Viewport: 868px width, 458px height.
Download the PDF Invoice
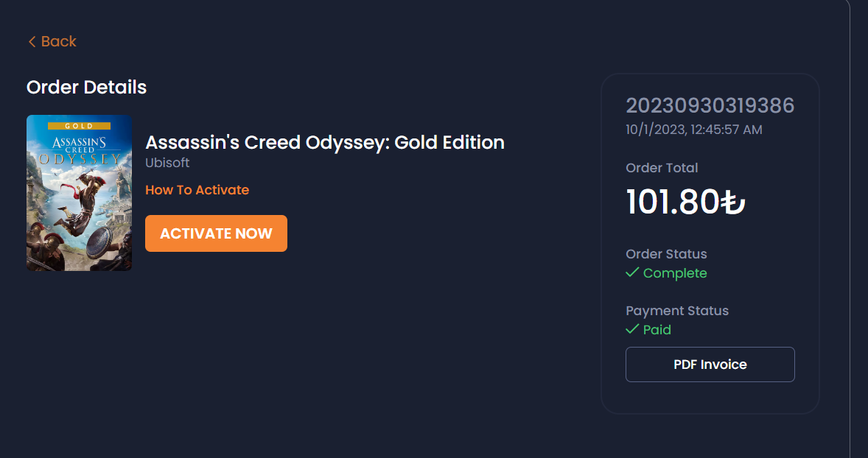pyautogui.click(x=710, y=364)
